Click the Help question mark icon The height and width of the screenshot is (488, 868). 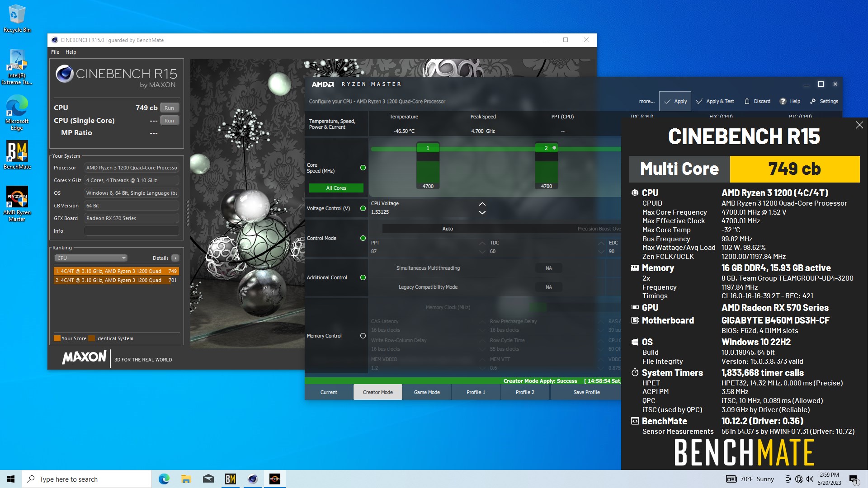[x=783, y=101]
